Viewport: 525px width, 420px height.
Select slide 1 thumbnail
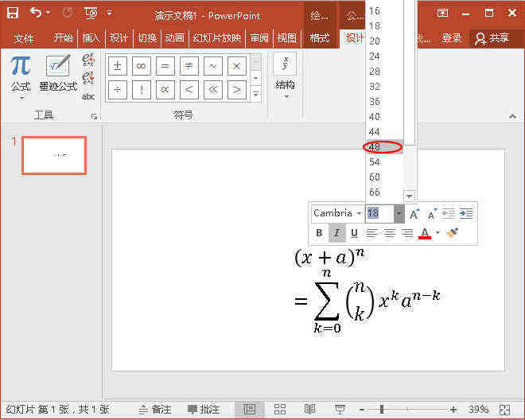pyautogui.click(x=54, y=155)
